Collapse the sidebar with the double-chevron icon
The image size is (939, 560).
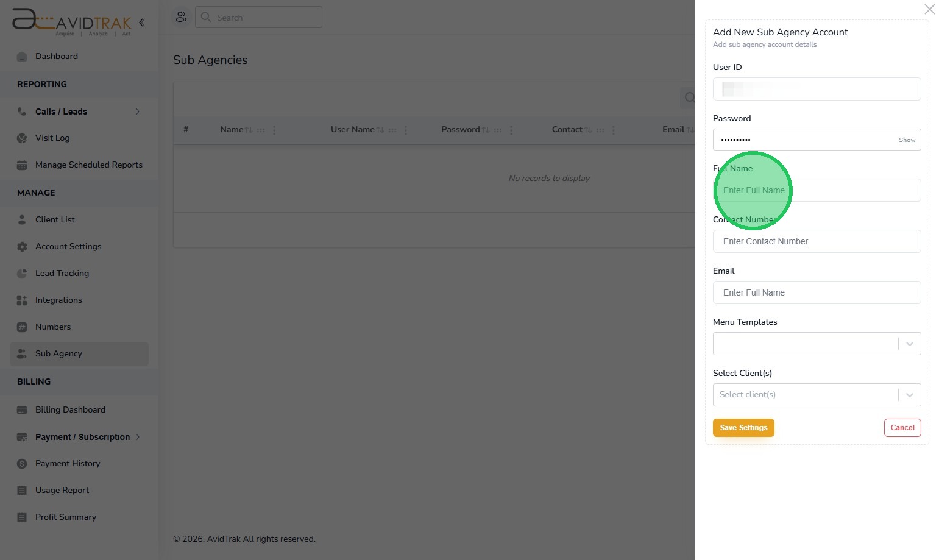click(x=141, y=23)
